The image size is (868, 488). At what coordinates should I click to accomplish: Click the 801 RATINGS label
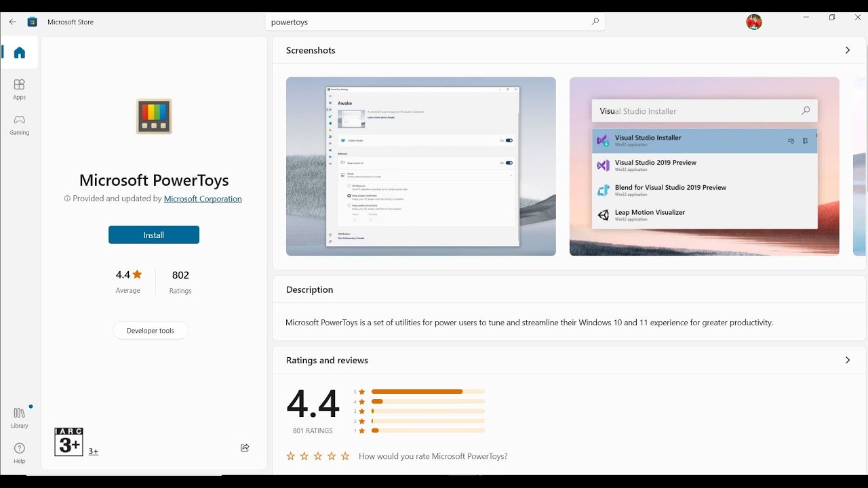click(313, 431)
